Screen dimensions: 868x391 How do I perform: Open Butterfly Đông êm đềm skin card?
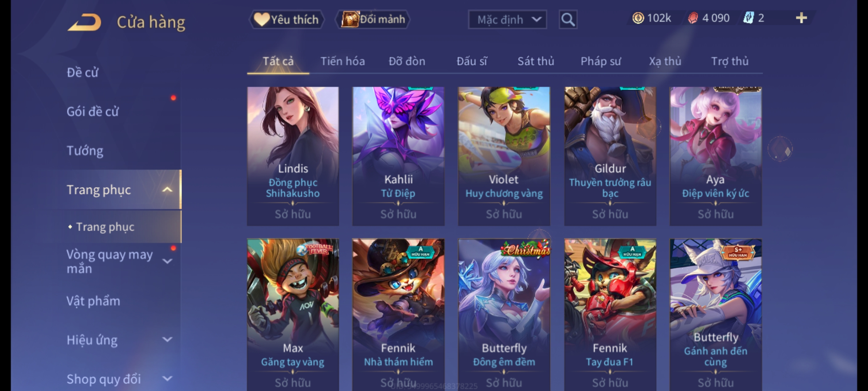click(504, 314)
